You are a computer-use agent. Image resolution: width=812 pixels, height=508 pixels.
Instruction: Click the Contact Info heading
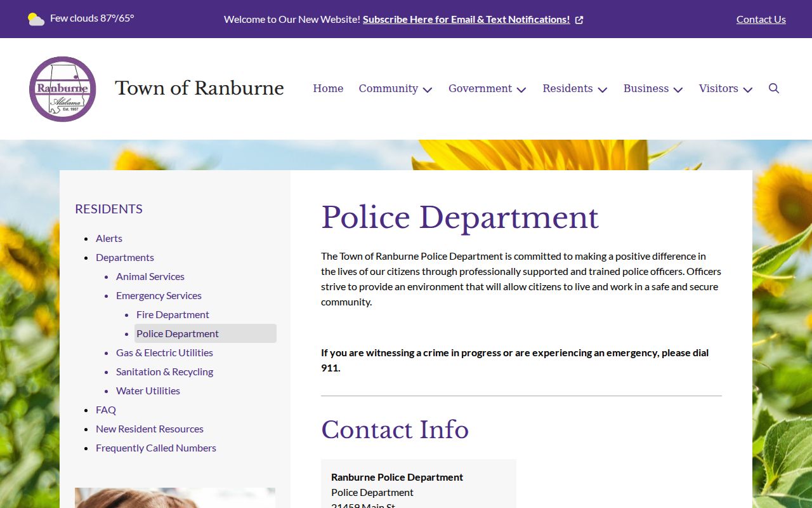tap(395, 430)
